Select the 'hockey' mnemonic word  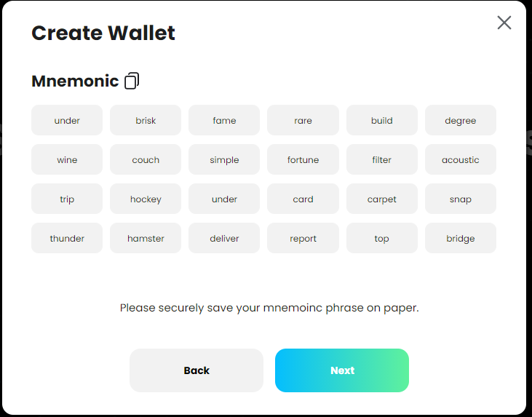click(146, 199)
